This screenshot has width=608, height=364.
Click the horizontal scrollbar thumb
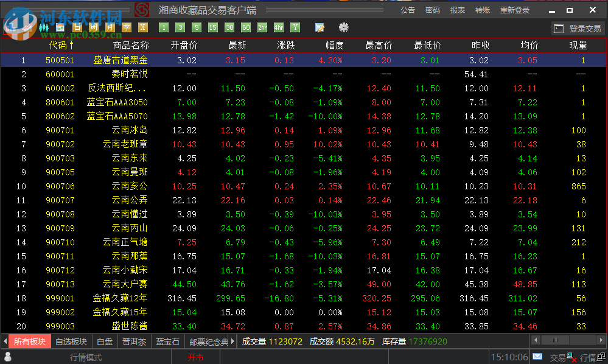click(x=555, y=340)
